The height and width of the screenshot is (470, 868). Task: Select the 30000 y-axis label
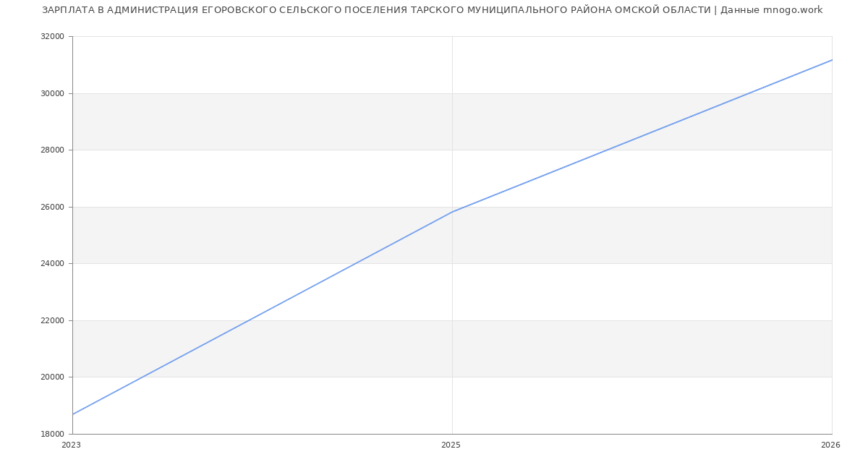coord(53,93)
